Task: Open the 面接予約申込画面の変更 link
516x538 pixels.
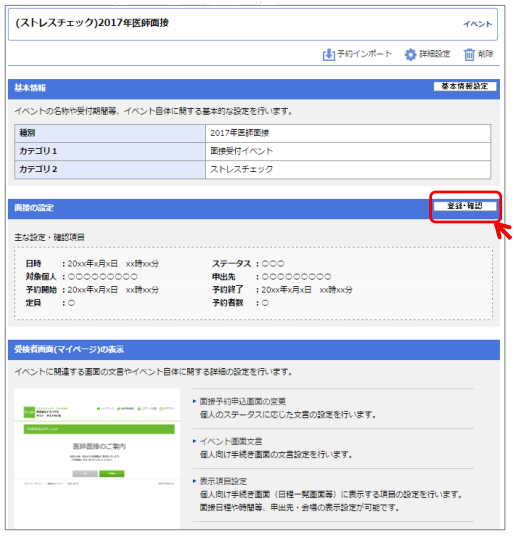Action: (x=243, y=401)
